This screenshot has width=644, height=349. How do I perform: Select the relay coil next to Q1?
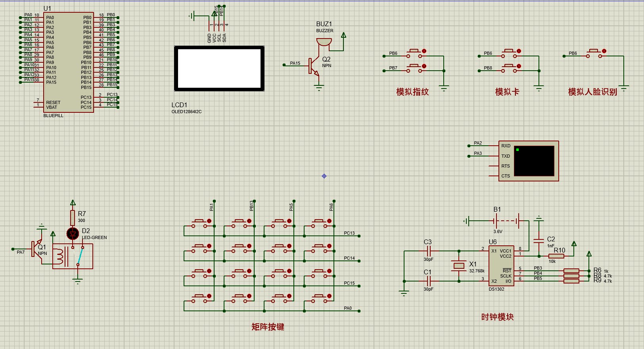[x=59, y=256]
